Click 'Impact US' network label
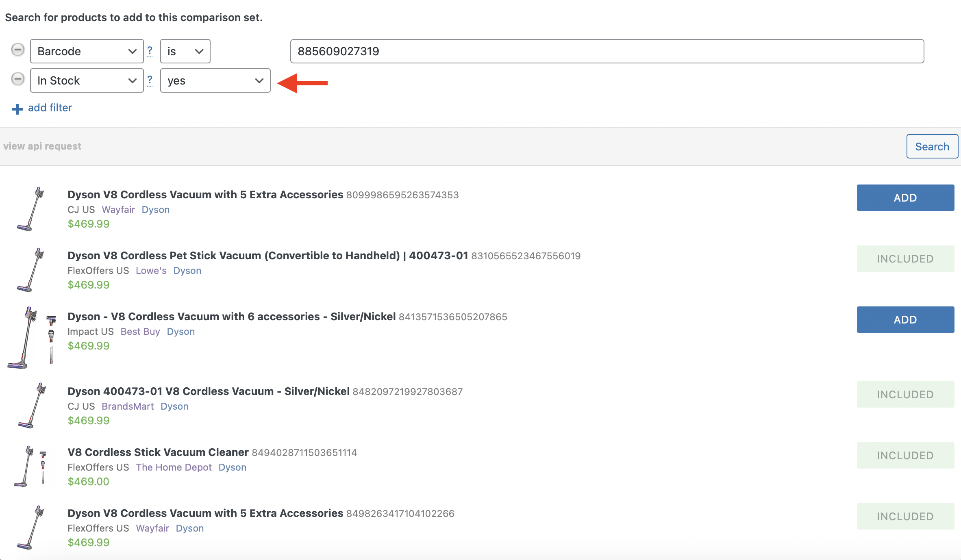Image resolution: width=961 pixels, height=560 pixels. coord(91,332)
